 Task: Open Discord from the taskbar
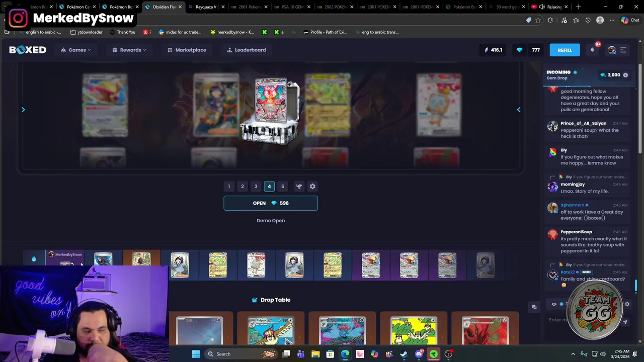419,354
